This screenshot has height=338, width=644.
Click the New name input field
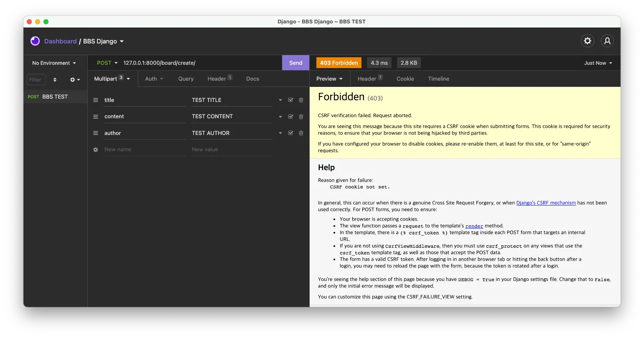click(145, 150)
